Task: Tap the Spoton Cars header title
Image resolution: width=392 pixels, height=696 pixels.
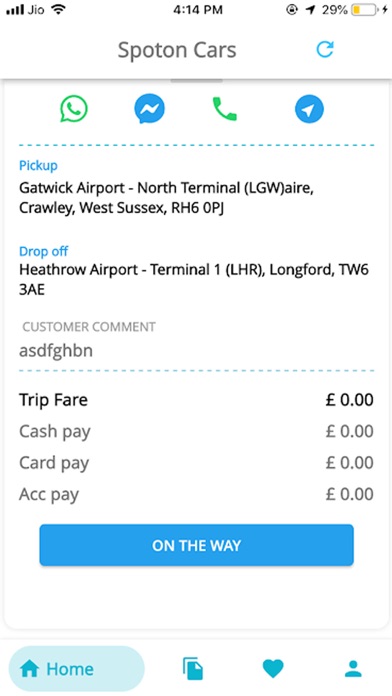Action: pos(177,50)
